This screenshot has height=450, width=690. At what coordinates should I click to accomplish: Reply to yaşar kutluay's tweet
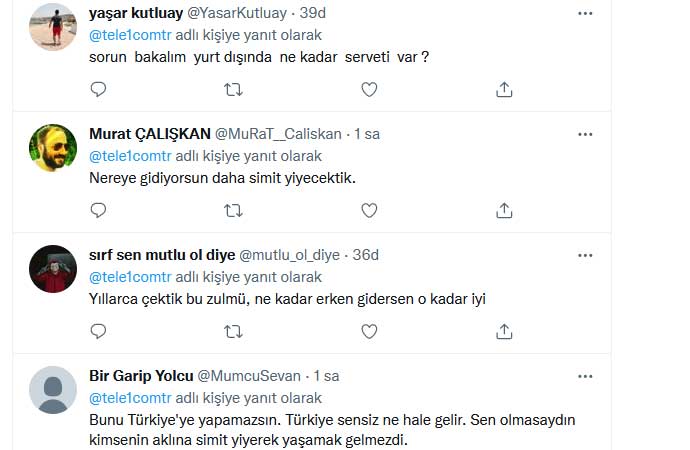click(x=98, y=90)
